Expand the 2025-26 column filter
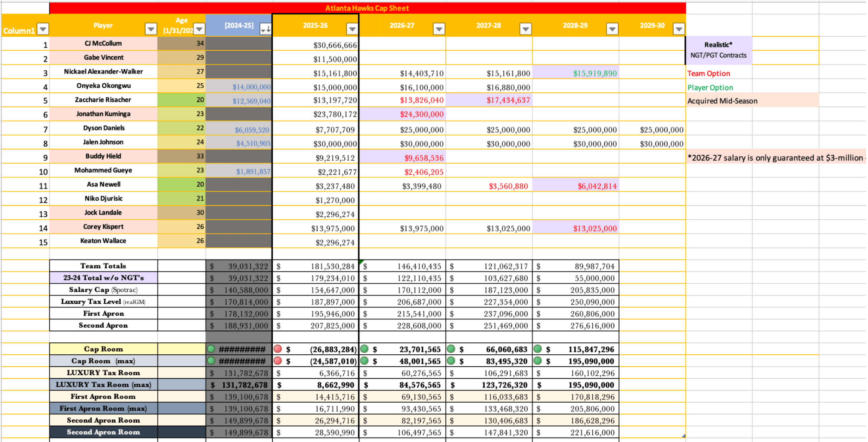Image resolution: width=868 pixels, height=442 pixels. tap(352, 29)
